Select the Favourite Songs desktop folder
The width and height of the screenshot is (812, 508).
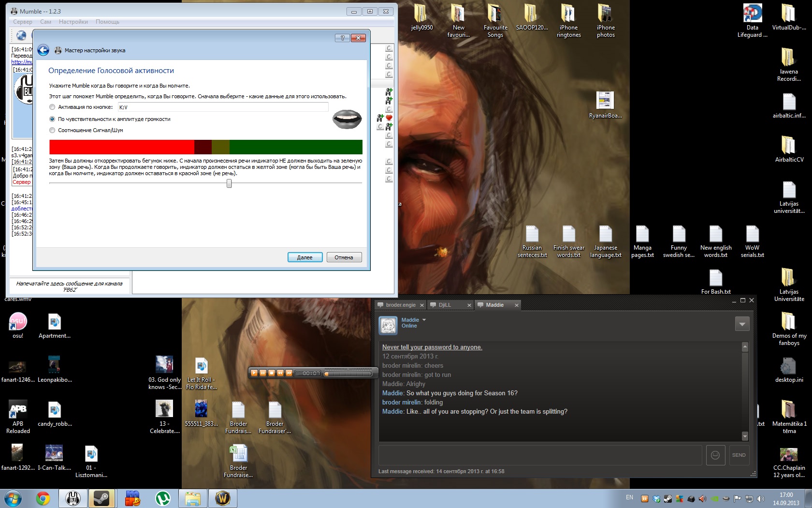pos(495,21)
